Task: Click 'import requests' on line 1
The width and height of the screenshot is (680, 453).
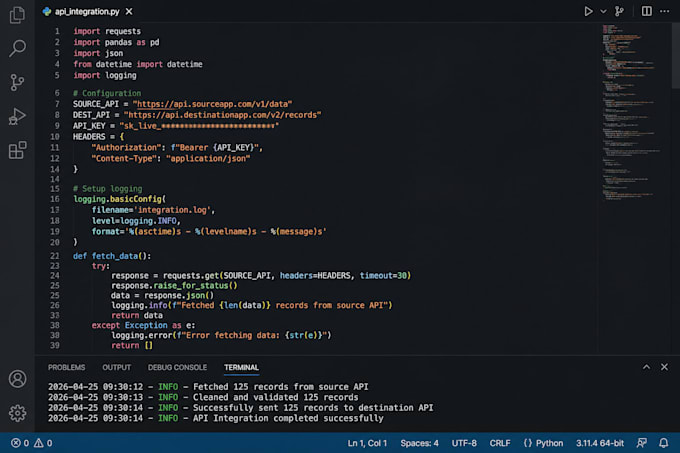Action: (107, 31)
